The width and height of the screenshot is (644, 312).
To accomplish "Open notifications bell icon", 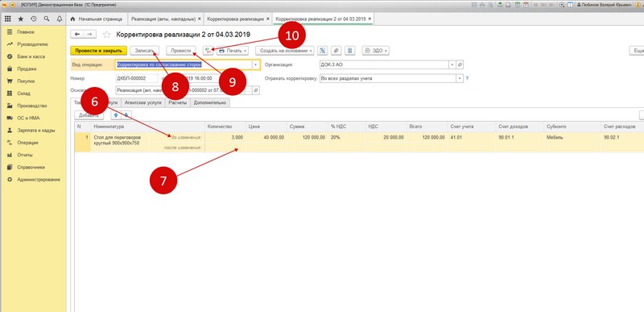I will (x=59, y=19).
